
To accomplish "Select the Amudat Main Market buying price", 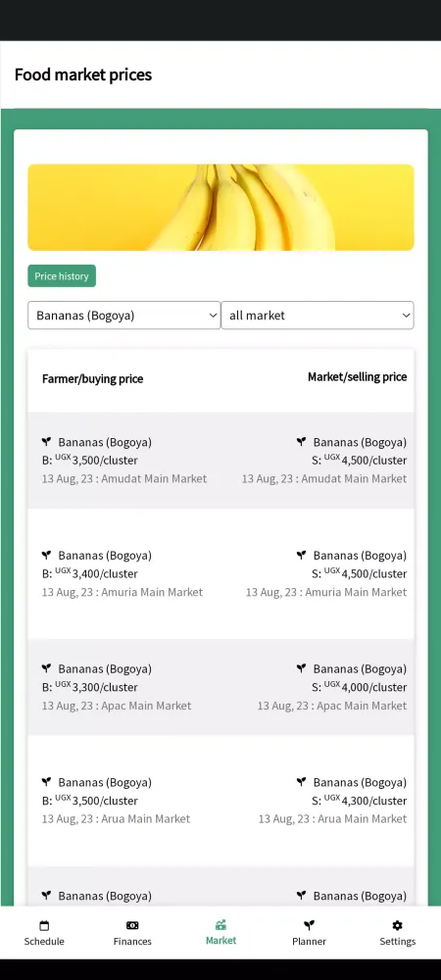I will (x=90, y=461).
